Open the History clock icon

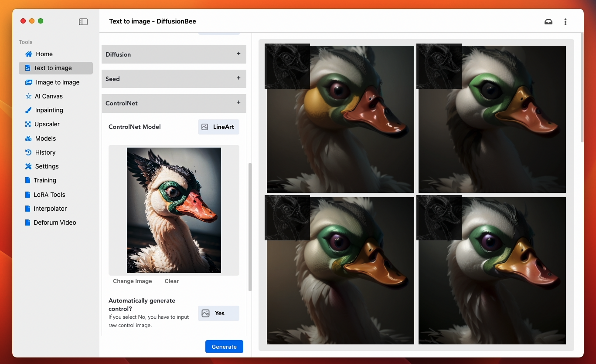pyautogui.click(x=29, y=152)
